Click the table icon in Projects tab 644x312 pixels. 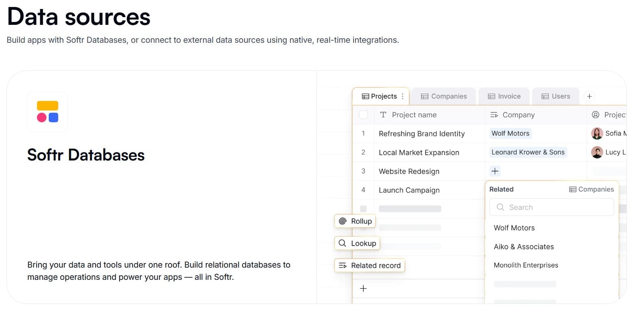pyautogui.click(x=365, y=97)
